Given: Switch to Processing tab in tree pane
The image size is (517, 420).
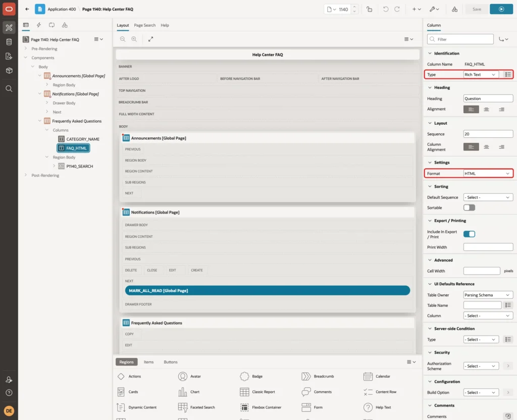Looking at the screenshot, I should tap(52, 25).
